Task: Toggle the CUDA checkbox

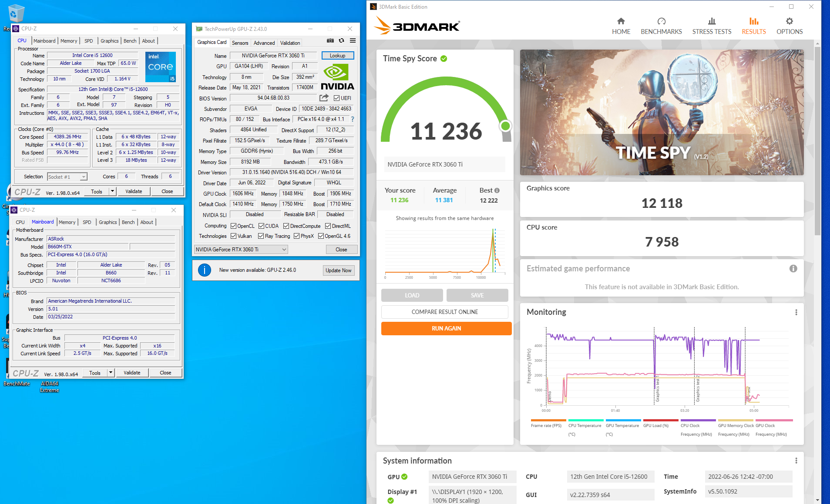Action: coord(261,226)
